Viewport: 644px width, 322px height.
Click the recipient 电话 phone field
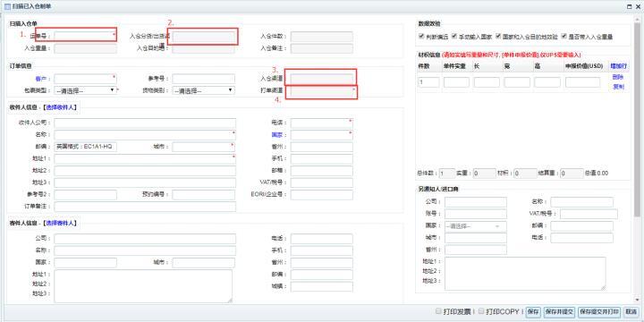point(322,123)
